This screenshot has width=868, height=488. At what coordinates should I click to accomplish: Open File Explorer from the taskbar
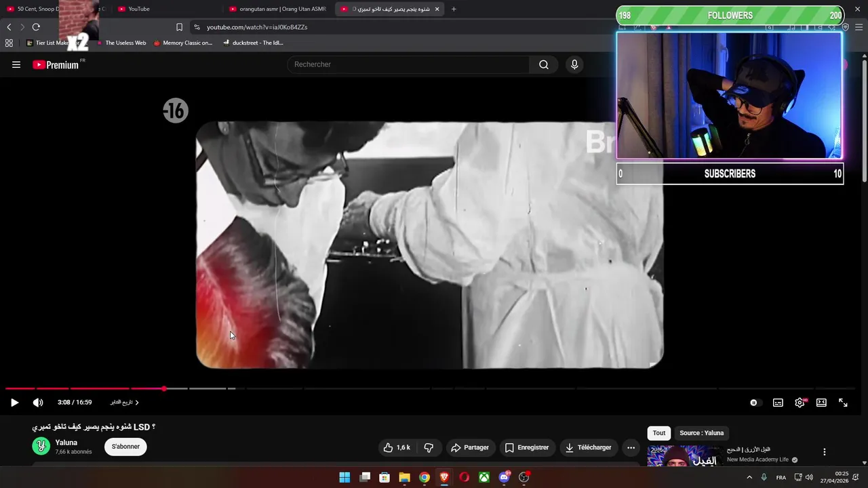click(404, 477)
